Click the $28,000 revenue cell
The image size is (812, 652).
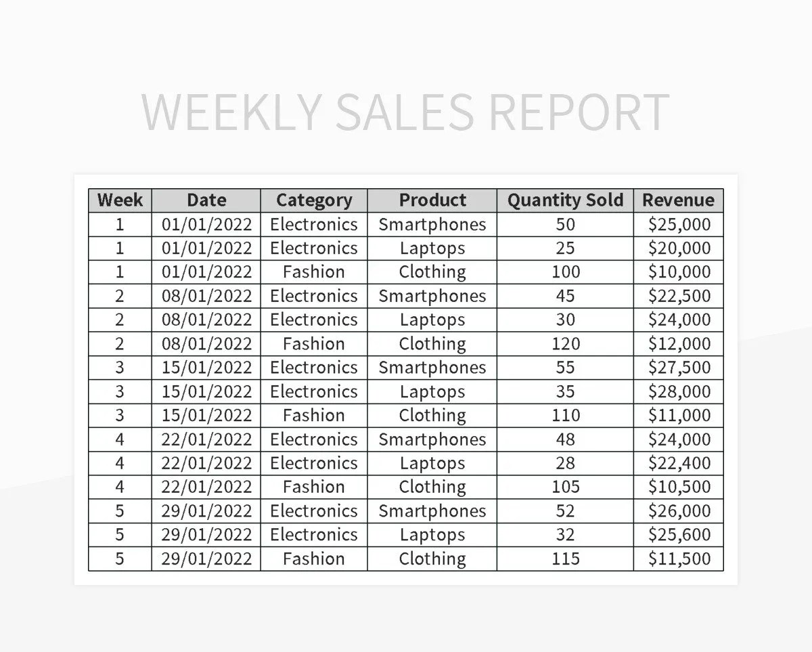coord(679,391)
